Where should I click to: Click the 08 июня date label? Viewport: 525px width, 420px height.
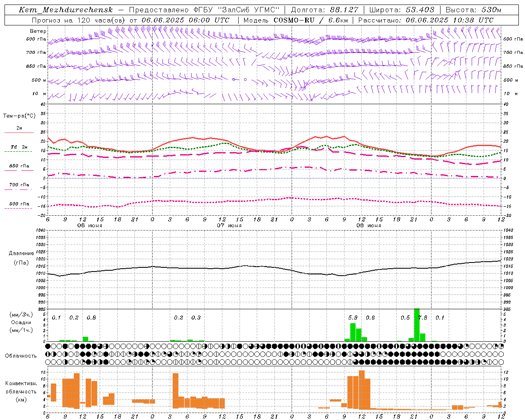pos(369,226)
